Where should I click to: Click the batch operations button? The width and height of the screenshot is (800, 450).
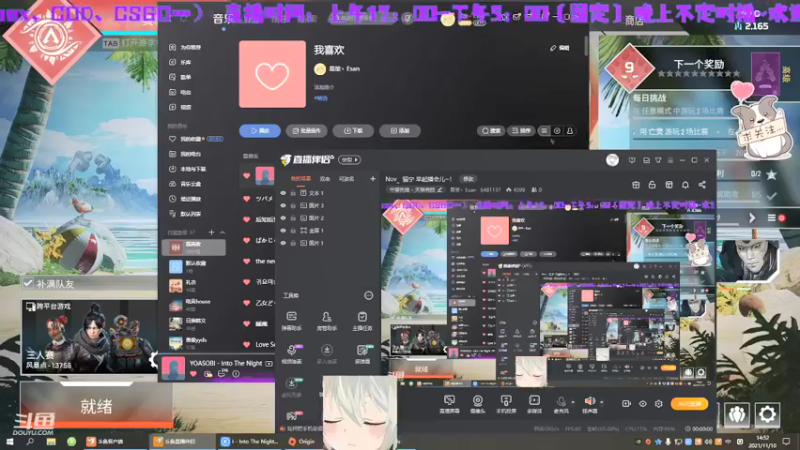coord(306,131)
